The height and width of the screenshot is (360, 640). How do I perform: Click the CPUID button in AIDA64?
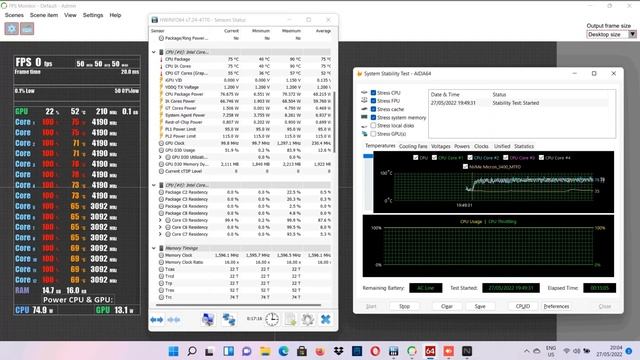[523, 306]
